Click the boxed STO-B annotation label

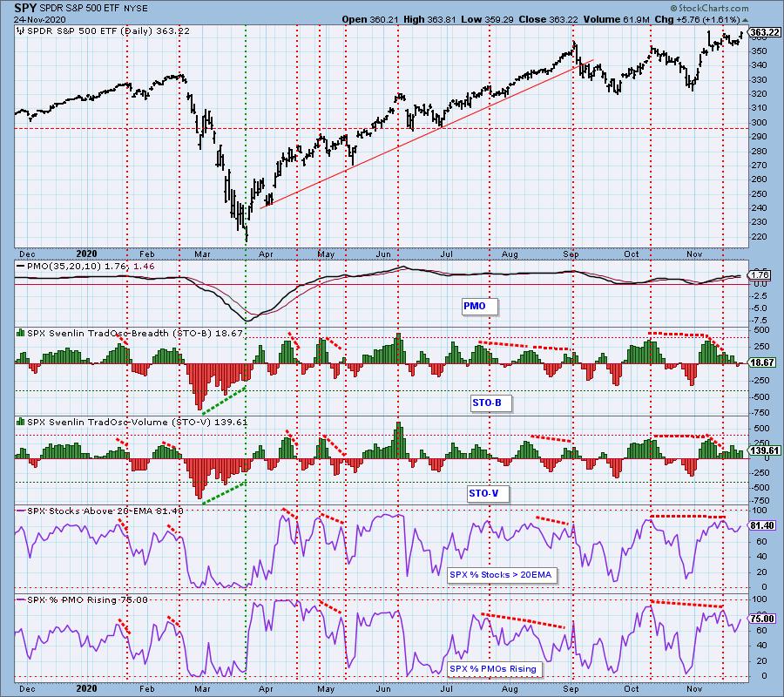491,403
